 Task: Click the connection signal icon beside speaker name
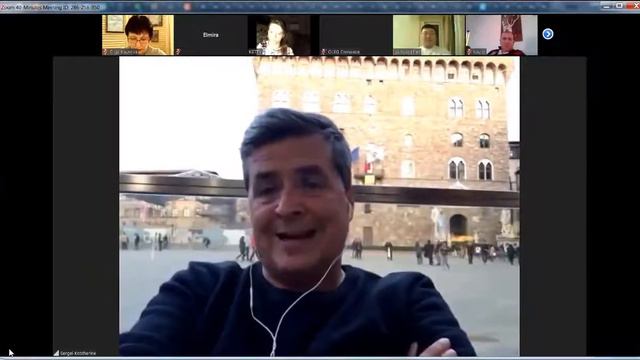coord(56,353)
